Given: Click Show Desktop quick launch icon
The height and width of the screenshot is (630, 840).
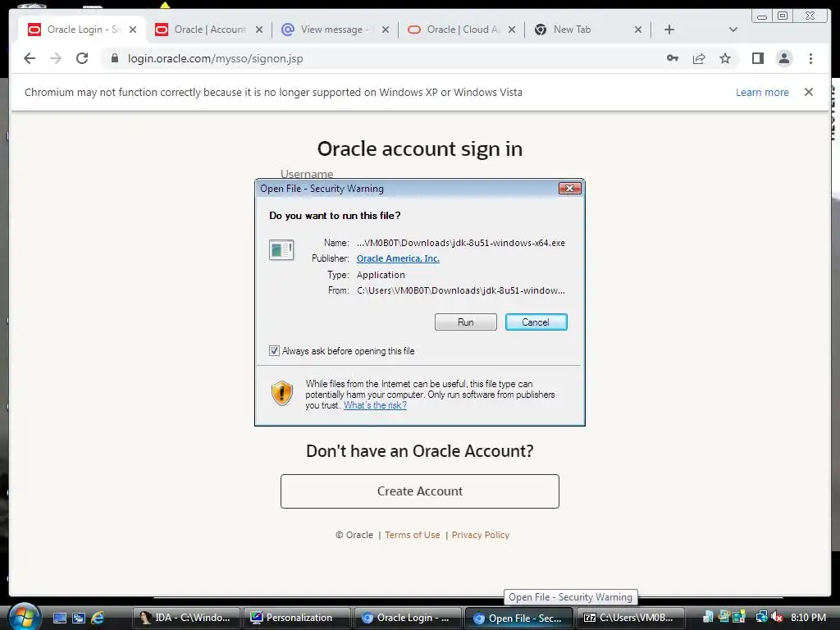Looking at the screenshot, I should point(60,618).
